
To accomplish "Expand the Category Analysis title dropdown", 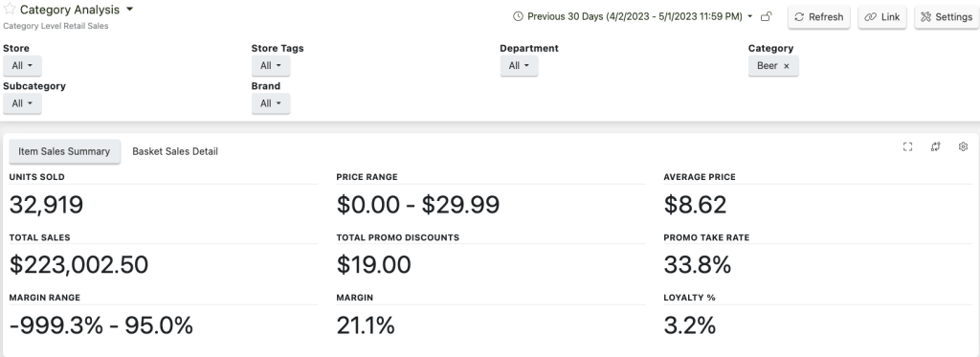I will 129,10.
